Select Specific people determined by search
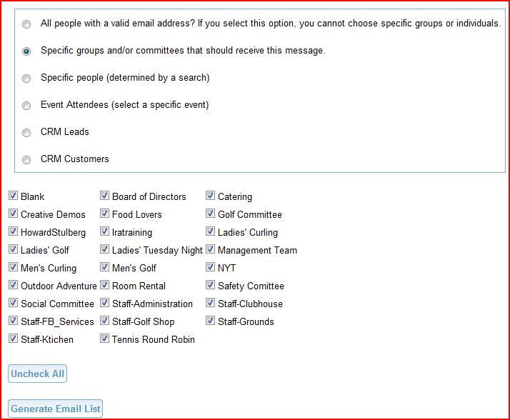 click(26, 79)
